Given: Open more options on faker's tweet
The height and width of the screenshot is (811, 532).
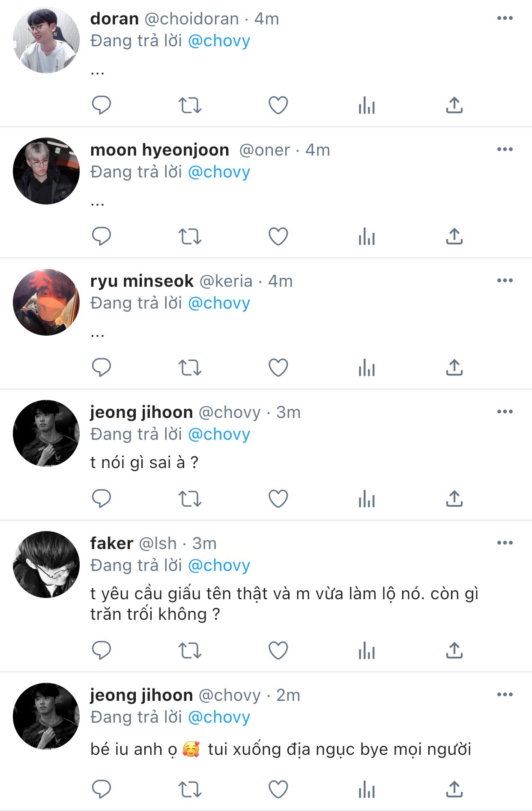Looking at the screenshot, I should click(505, 543).
